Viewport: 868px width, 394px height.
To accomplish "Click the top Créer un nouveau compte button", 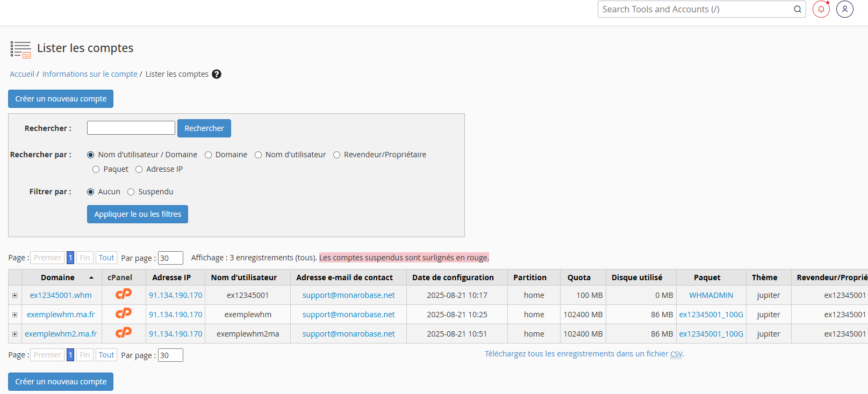I will point(61,99).
